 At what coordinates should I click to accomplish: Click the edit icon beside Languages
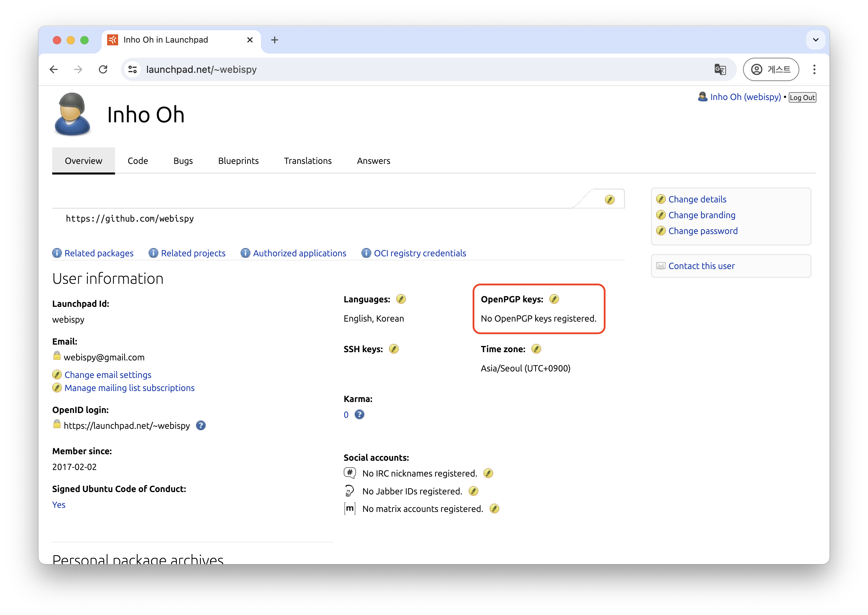click(x=401, y=299)
